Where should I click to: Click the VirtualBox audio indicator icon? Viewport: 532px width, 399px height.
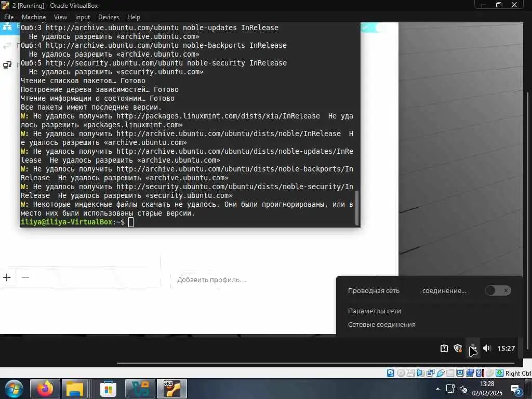pyautogui.click(x=421, y=373)
